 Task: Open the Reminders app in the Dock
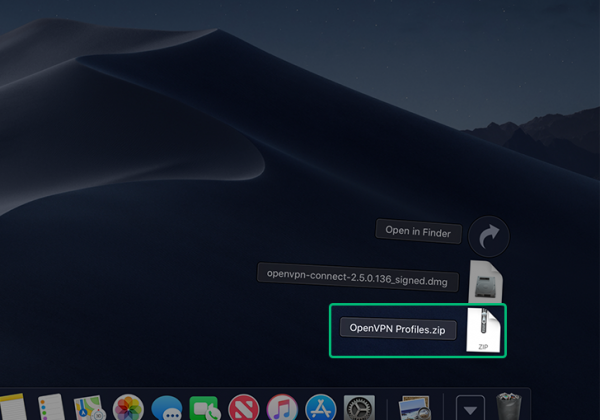pos(51,407)
